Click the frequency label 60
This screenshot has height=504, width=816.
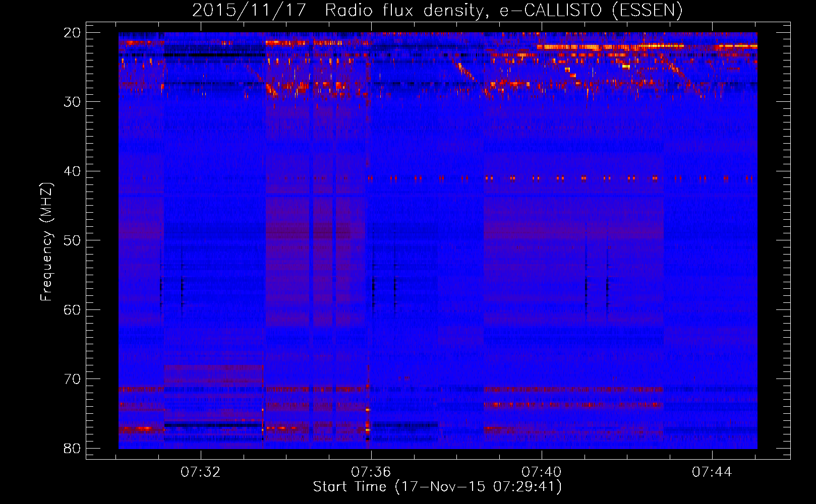pyautogui.click(x=73, y=310)
